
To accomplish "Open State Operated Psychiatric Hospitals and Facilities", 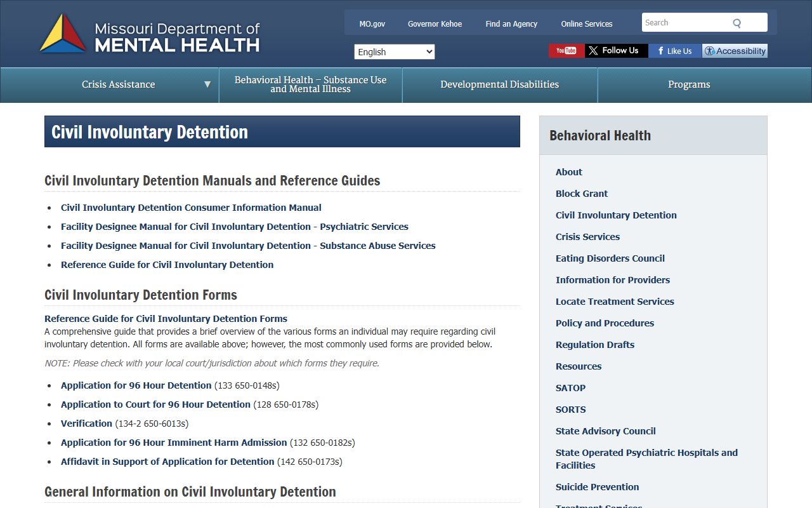I will coord(646,459).
